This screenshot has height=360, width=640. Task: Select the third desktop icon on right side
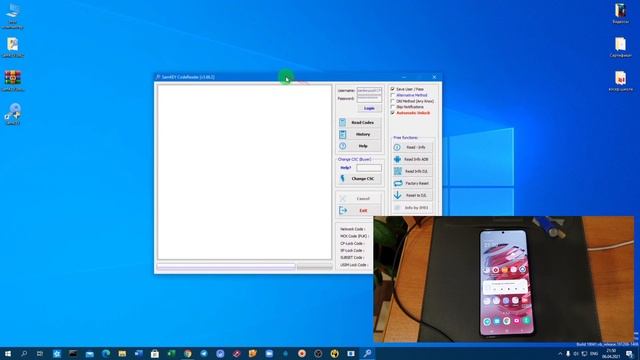[x=620, y=80]
